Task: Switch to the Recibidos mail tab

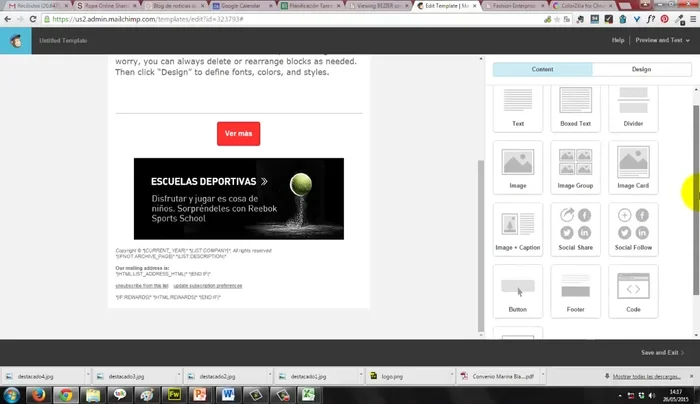Action: (x=38, y=6)
